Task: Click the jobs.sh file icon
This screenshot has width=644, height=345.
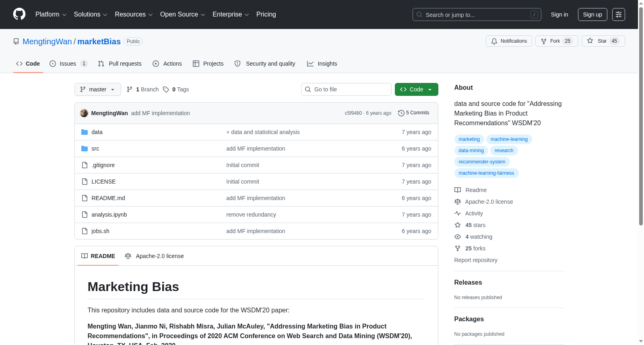Action: (x=85, y=231)
